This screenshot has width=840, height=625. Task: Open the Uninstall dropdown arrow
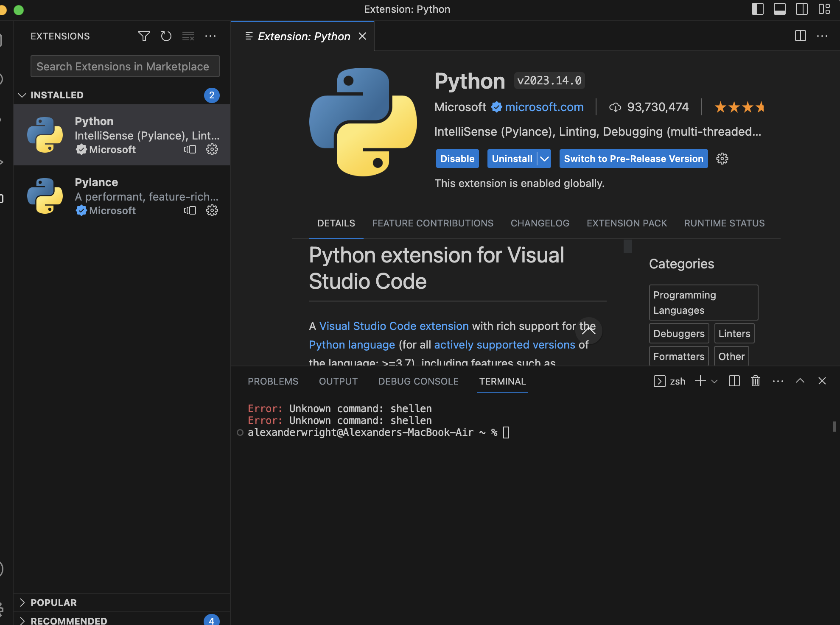pos(544,159)
